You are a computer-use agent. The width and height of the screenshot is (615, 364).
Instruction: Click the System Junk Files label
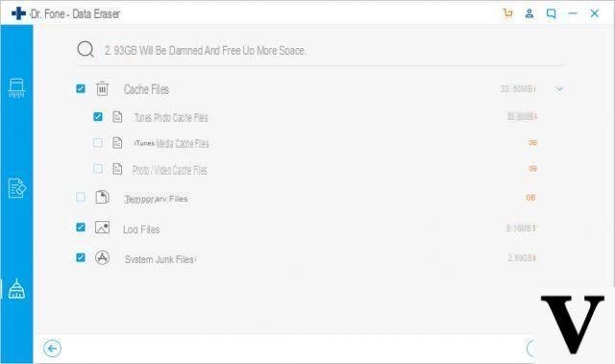pos(160,259)
